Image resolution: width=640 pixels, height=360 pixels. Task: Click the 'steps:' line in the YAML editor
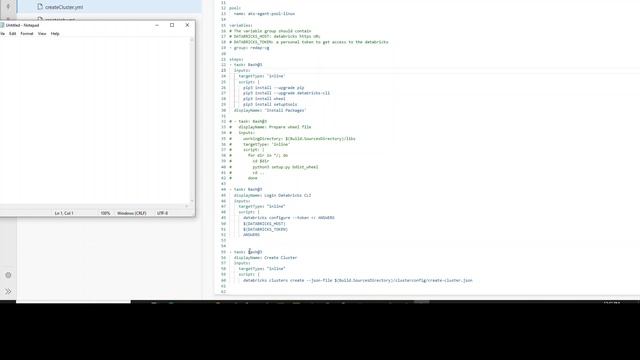coord(236,59)
